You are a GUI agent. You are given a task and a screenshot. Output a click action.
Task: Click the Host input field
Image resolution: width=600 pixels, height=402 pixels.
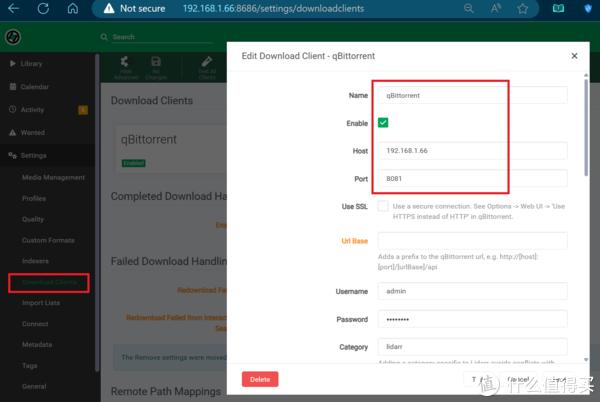tap(472, 151)
